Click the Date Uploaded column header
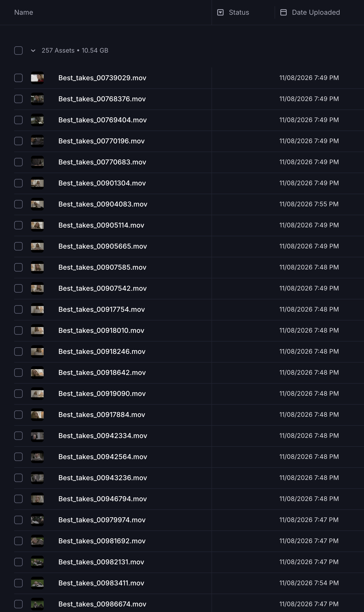364x612 pixels. click(316, 12)
